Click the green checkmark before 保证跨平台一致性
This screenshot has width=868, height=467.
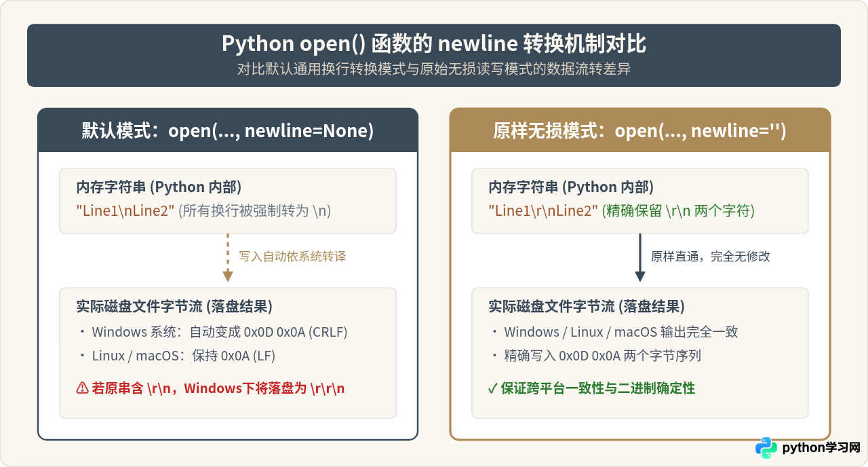493,389
